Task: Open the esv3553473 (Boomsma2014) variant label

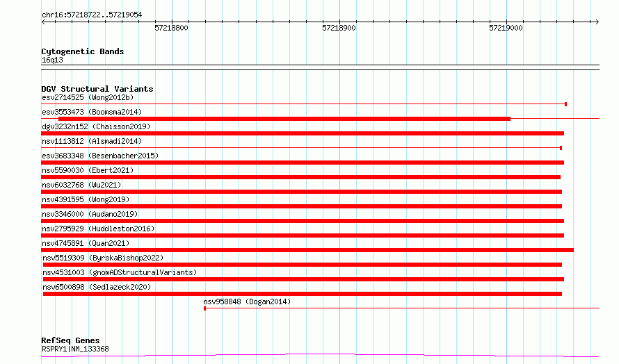Action: click(x=92, y=112)
